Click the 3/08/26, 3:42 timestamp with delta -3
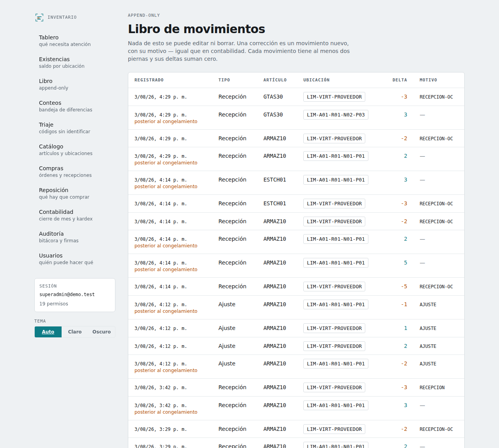499x448 pixels. click(161, 388)
